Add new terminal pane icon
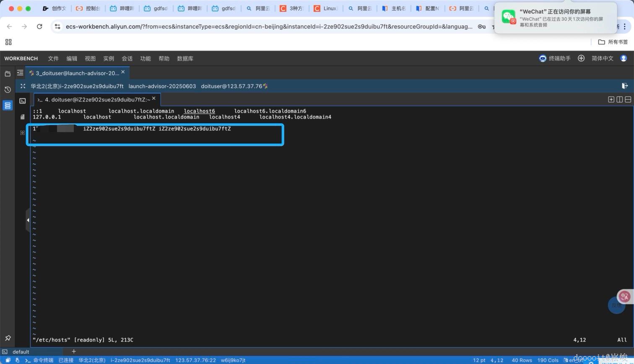 pos(611,99)
